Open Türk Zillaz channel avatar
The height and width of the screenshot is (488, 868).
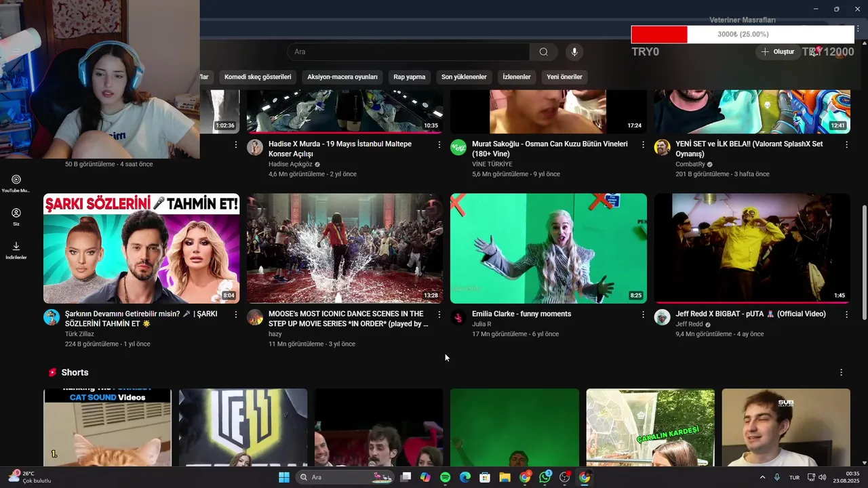point(52,317)
